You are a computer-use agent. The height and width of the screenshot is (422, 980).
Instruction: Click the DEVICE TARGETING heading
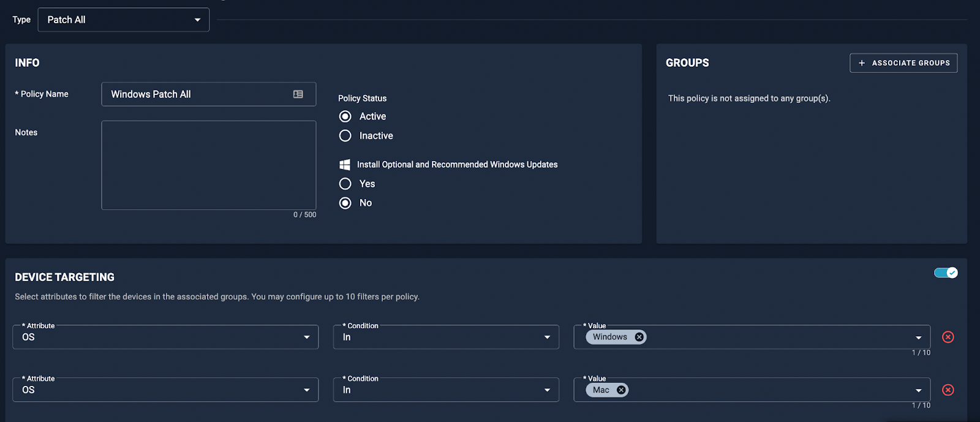tap(64, 277)
